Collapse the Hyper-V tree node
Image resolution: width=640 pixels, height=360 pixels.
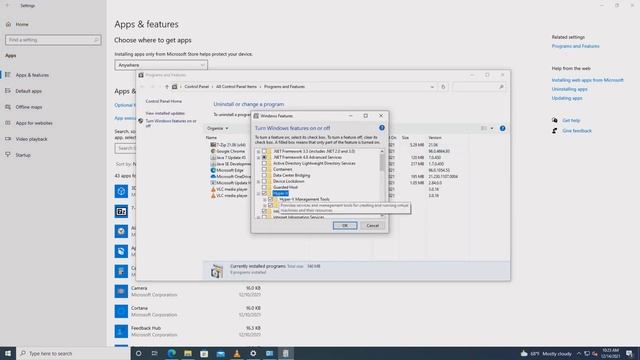(x=258, y=193)
